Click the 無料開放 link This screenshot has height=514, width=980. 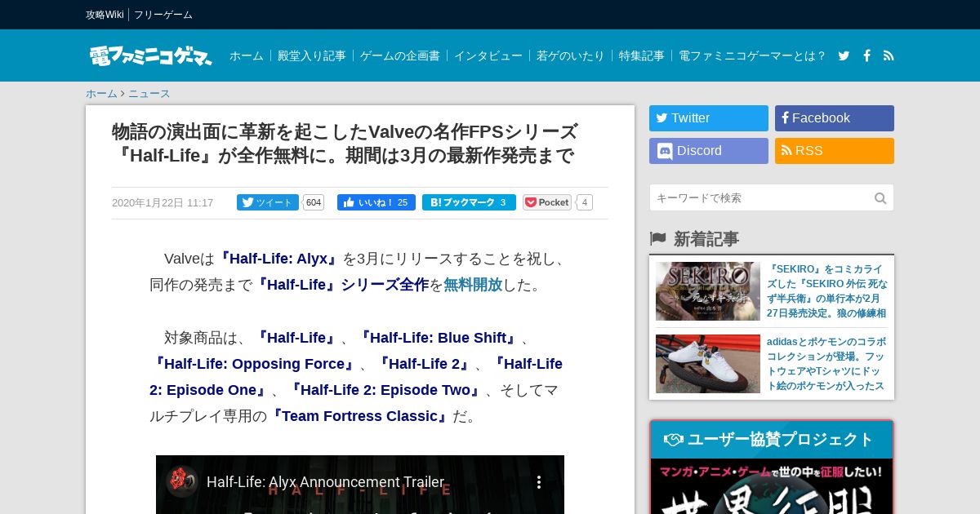pos(473,285)
